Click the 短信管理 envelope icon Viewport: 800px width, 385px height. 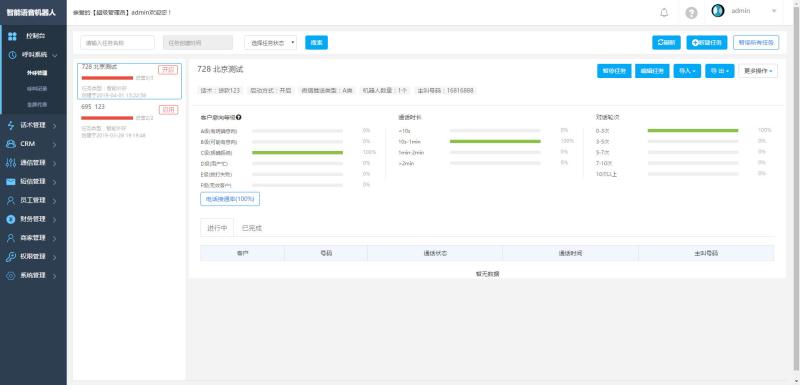11,182
